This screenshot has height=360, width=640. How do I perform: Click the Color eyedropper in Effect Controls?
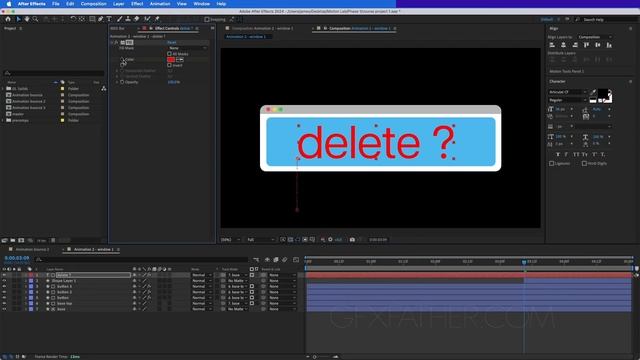click(x=180, y=60)
